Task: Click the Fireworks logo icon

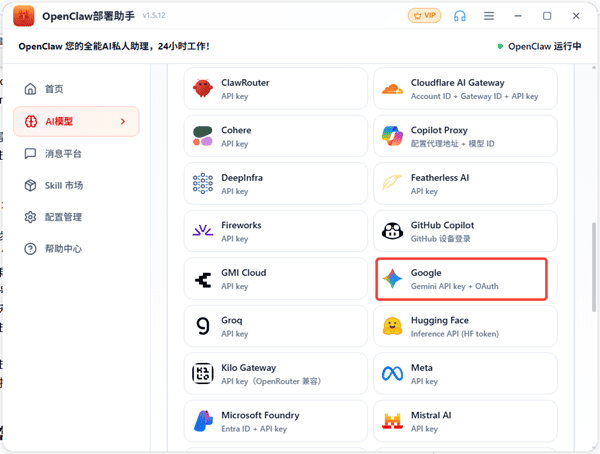Action: [203, 230]
